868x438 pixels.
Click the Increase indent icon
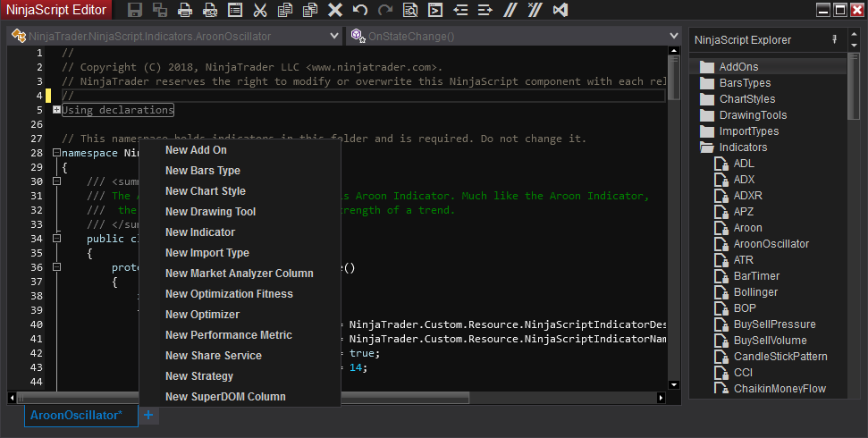[x=485, y=10]
